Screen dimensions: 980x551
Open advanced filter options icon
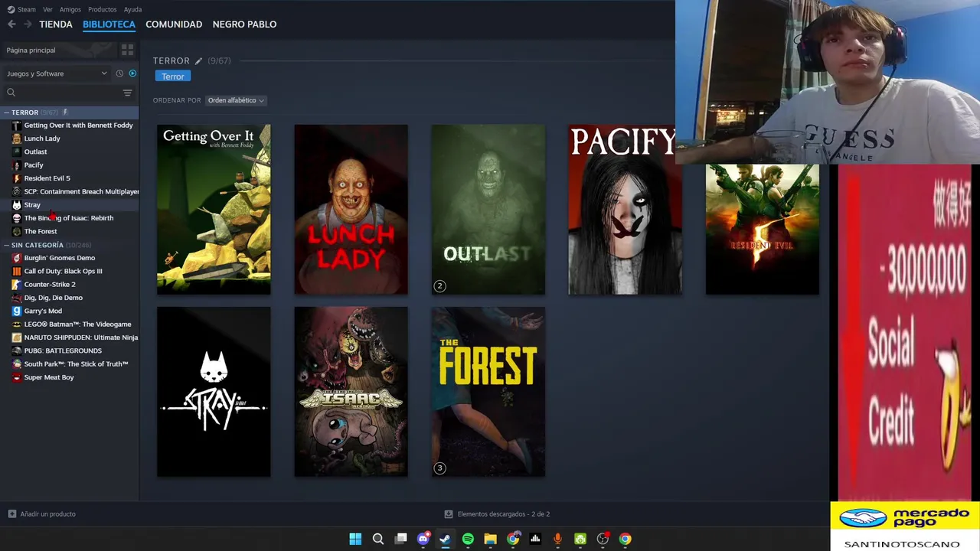127,93
